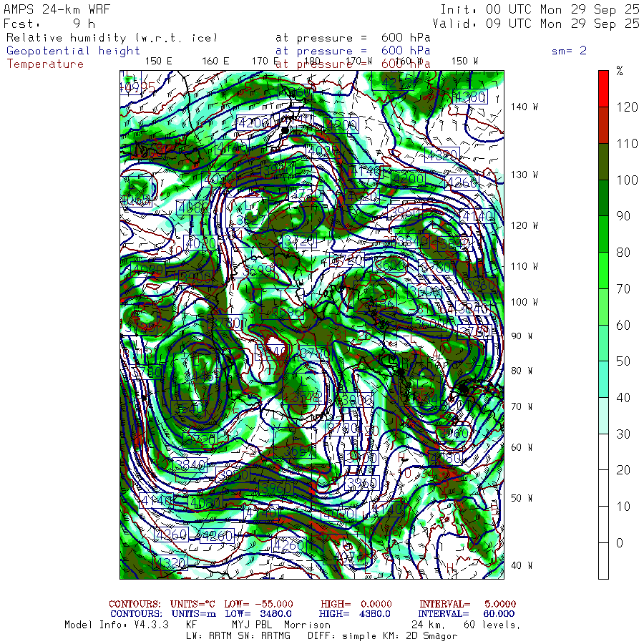Image resolution: width=644 pixels, height=644 pixels.
Task: Click the bright red top segment of the humidity color bar
Action: [x=603, y=89]
